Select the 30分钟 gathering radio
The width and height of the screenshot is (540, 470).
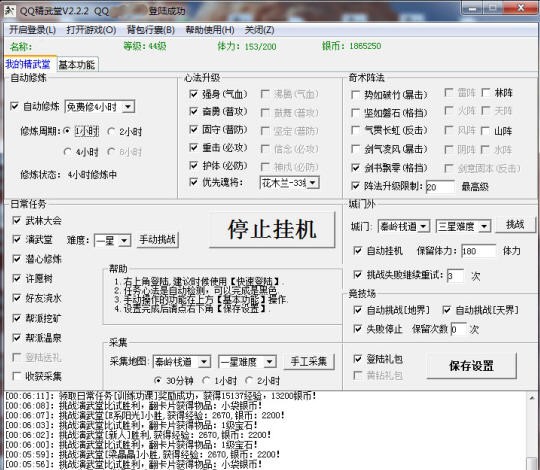click(158, 380)
